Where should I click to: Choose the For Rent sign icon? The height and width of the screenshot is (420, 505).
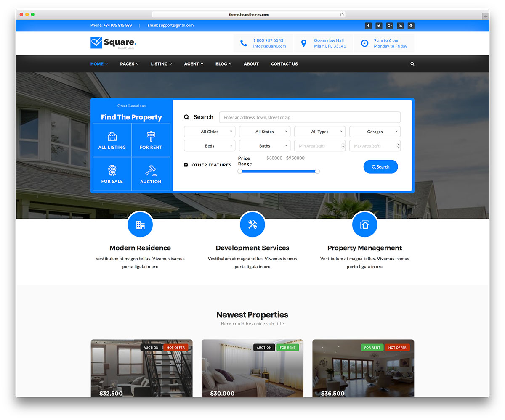click(151, 136)
